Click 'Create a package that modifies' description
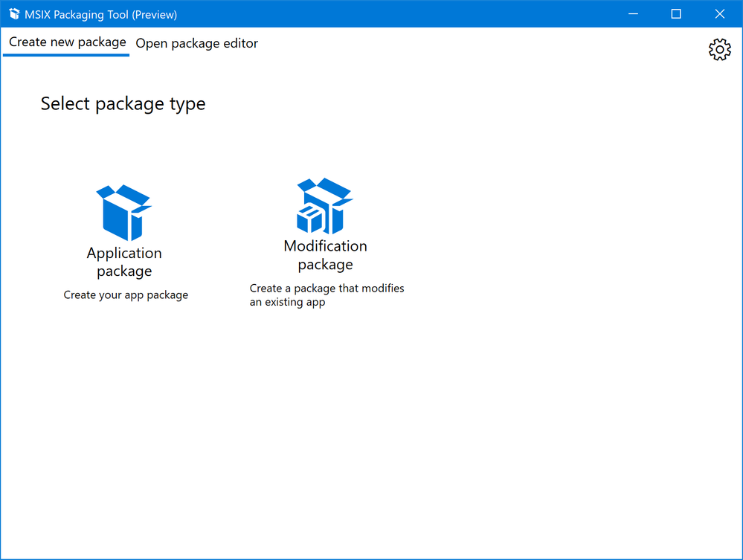This screenshot has width=743, height=560. click(x=327, y=295)
